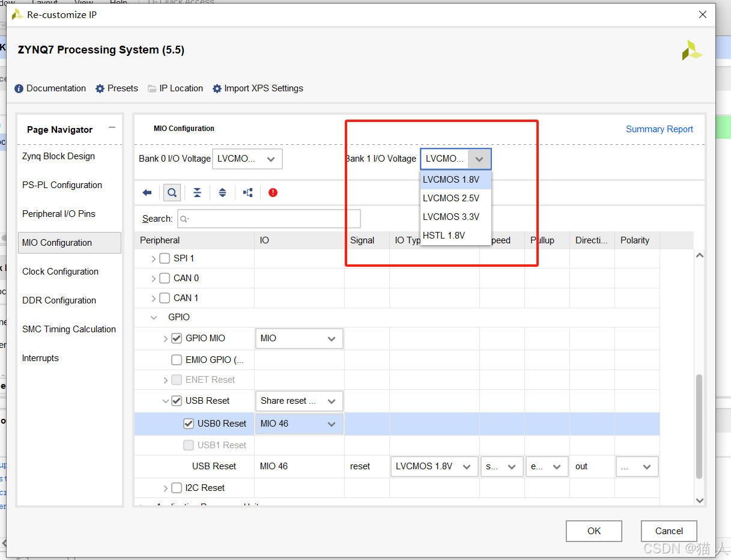Expand the GPIO MIO tree row
The height and width of the screenshot is (560, 731).
(x=166, y=338)
